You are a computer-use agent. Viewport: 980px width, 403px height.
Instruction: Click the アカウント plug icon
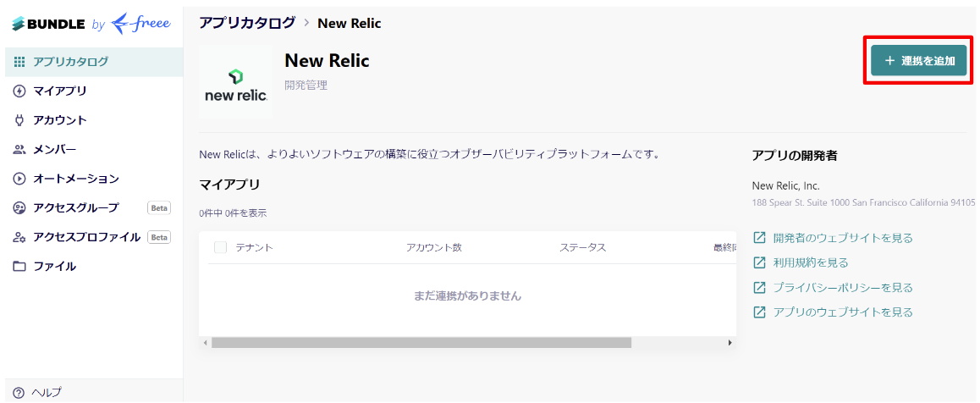pos(19,120)
